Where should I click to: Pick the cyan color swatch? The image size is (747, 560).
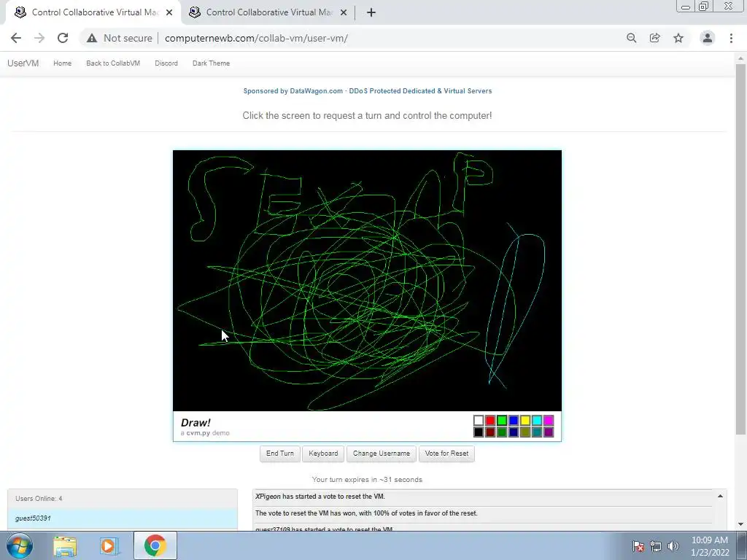click(x=537, y=420)
